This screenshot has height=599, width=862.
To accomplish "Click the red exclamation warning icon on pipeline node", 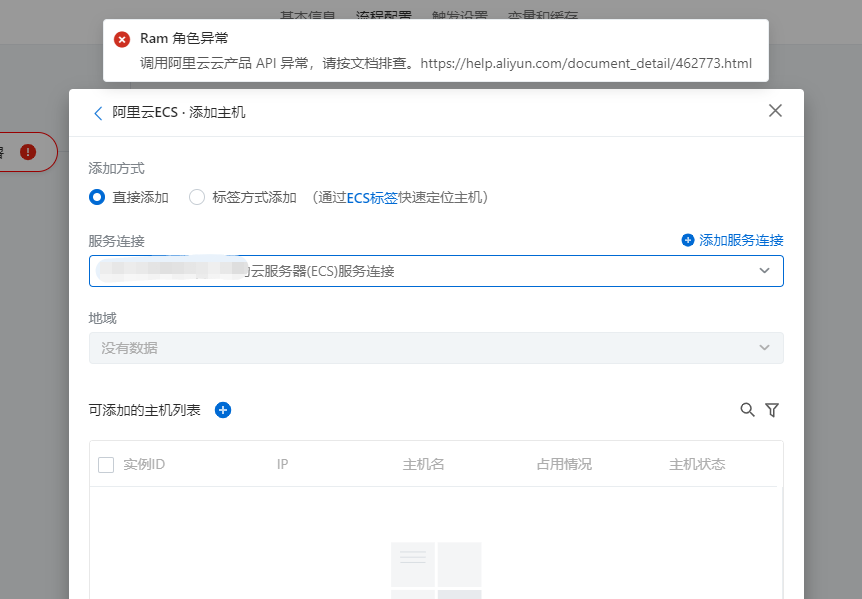I will (28, 152).
